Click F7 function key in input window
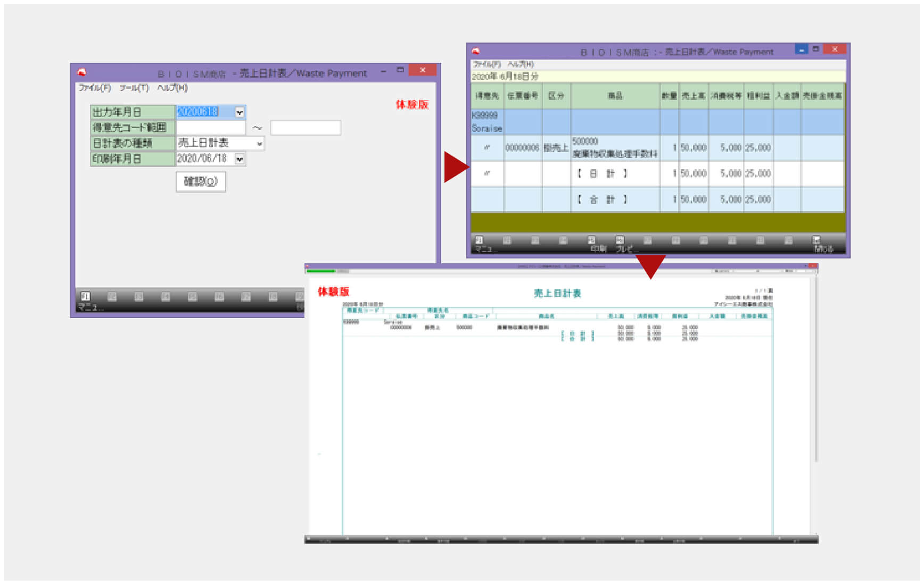Image resolution: width=924 pixels, height=585 pixels. 246,297
